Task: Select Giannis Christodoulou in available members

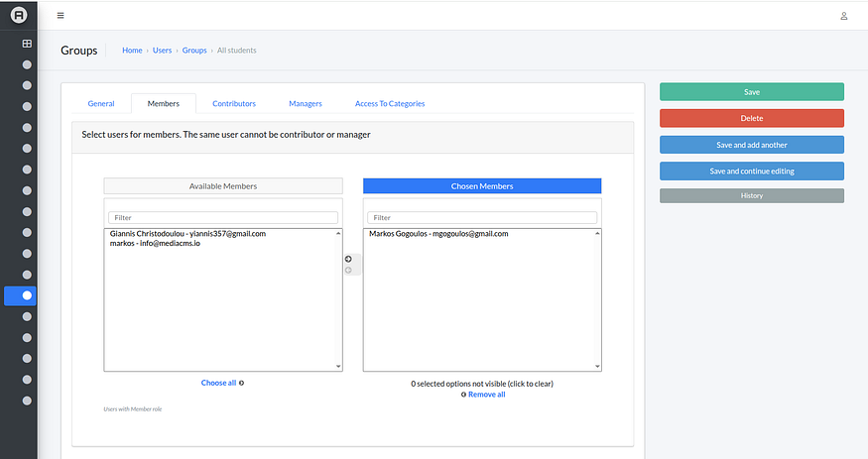Action: tap(188, 234)
